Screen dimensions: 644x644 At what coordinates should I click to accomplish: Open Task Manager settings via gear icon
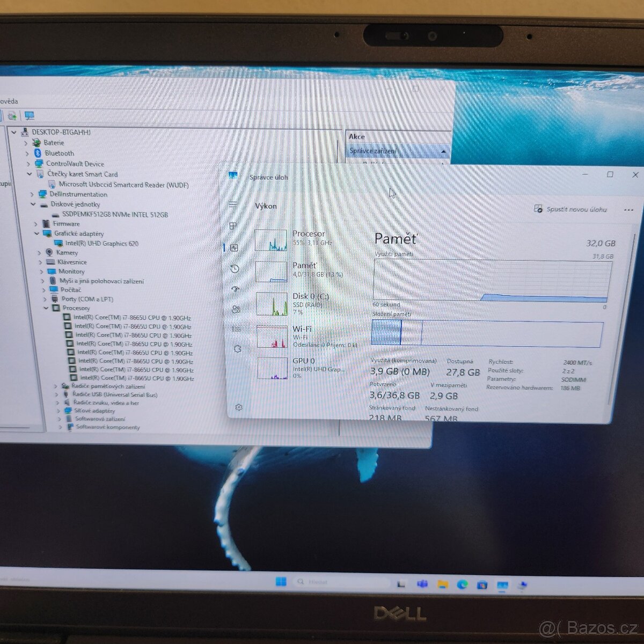pyautogui.click(x=238, y=407)
